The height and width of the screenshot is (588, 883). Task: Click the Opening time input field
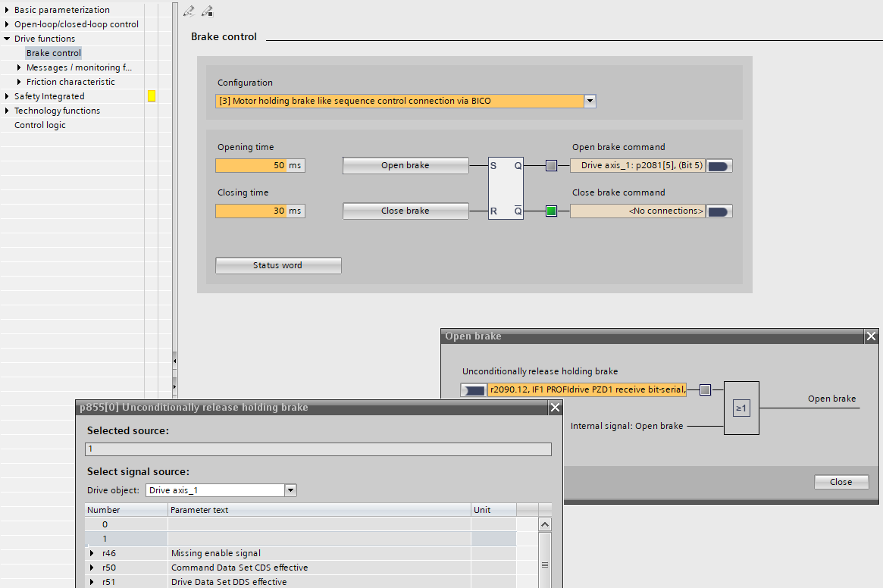(251, 165)
